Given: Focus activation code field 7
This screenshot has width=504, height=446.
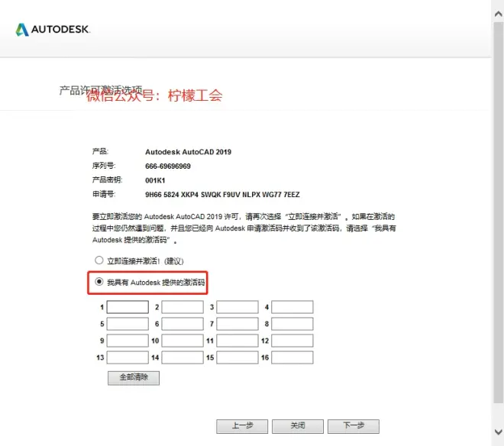Looking at the screenshot, I should pyautogui.click(x=237, y=324).
